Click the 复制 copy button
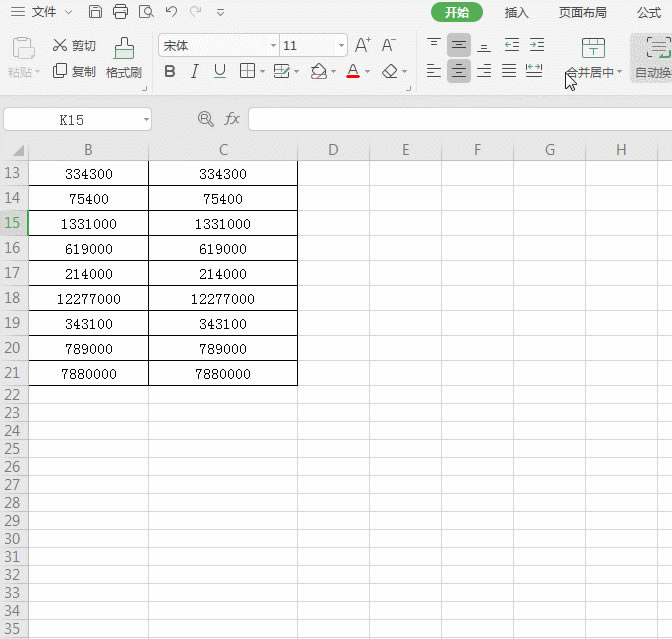Screen dimensions: 672x639 pyautogui.click(x=74, y=71)
